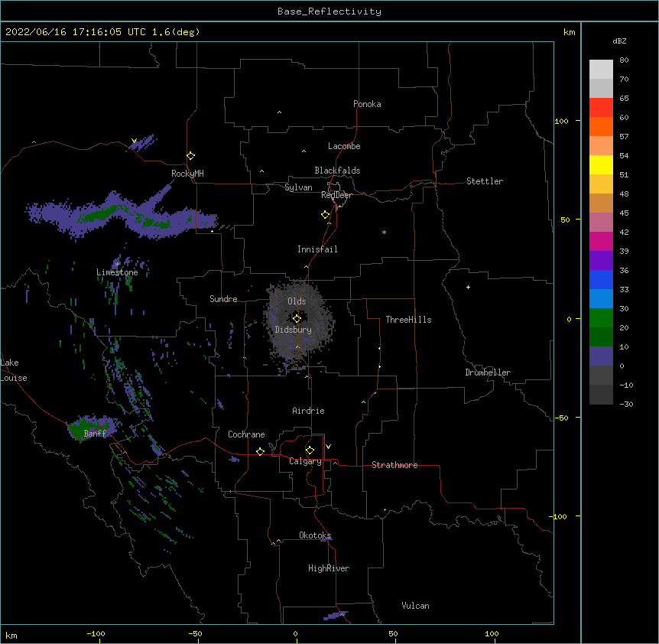Pick the red 60-65 dBZ legend swatch
Image resolution: width=659 pixels, height=644 pixels.
point(601,108)
